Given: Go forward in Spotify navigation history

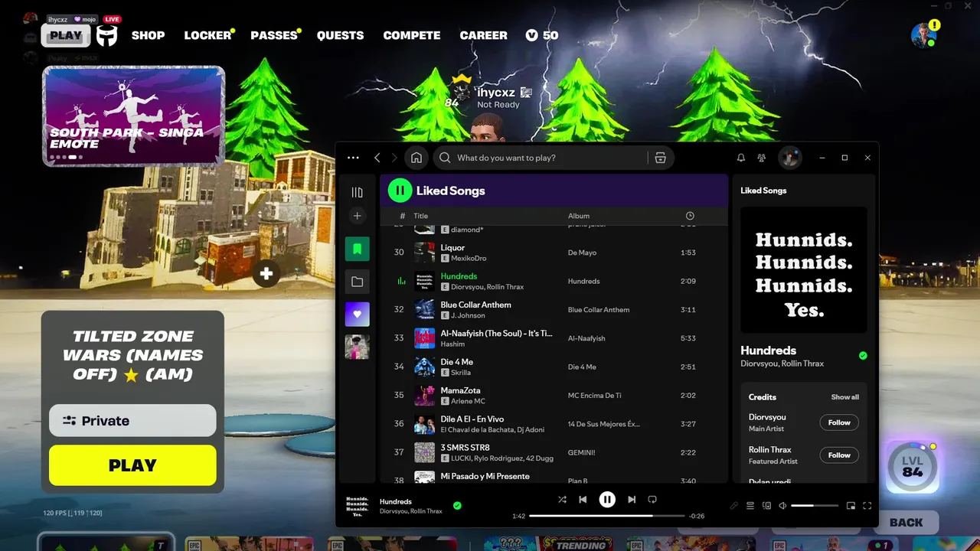Looking at the screenshot, I should 394,158.
